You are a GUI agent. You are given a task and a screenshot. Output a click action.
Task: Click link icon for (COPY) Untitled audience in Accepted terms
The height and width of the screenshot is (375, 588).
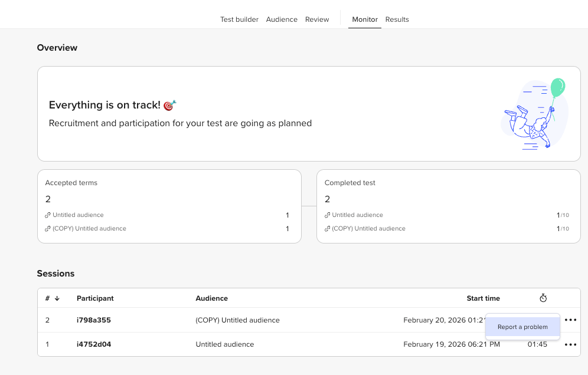point(48,229)
